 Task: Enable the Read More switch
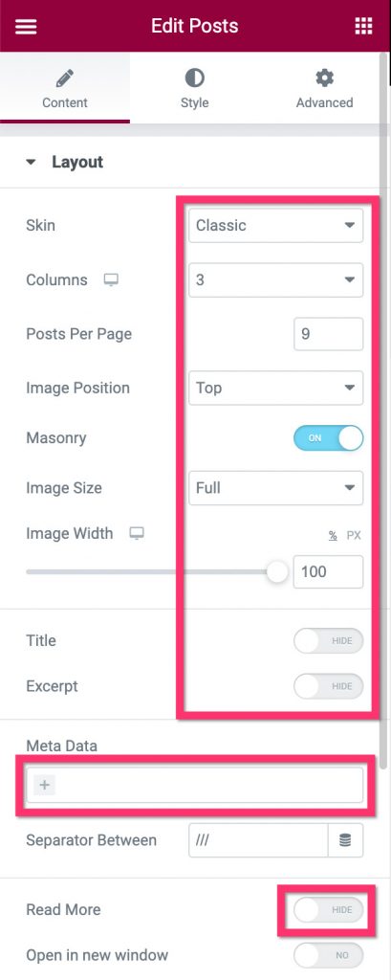(328, 909)
